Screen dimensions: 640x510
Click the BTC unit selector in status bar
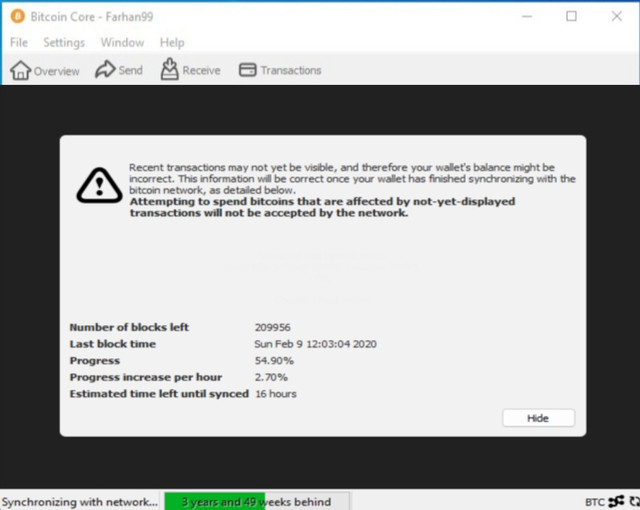(x=595, y=502)
